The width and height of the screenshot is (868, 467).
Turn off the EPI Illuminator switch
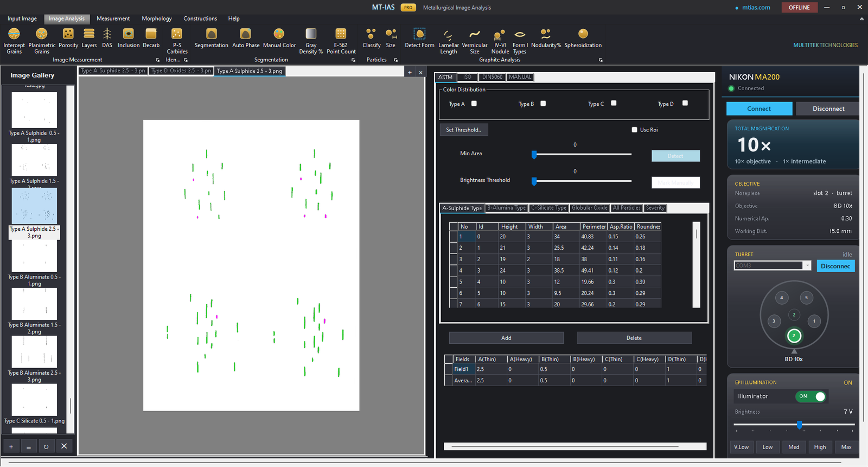pos(811,396)
